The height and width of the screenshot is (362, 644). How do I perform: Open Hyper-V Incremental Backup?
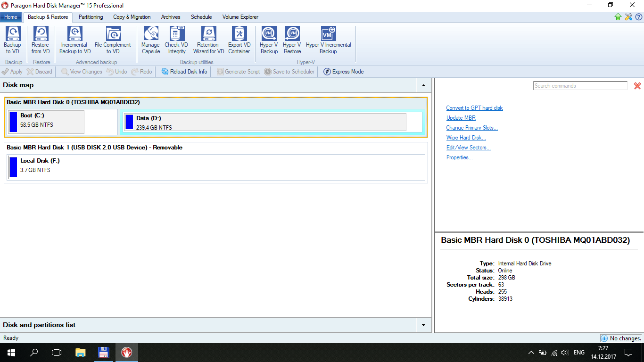[x=329, y=41]
